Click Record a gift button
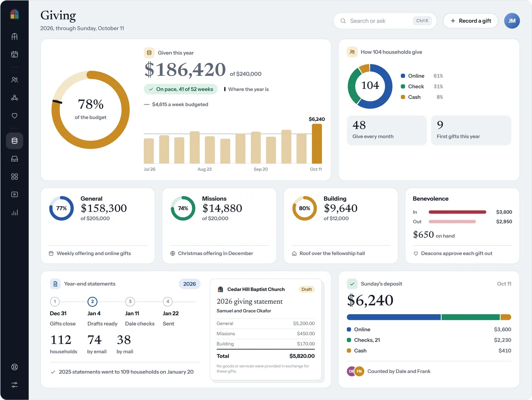The image size is (532, 400). pyautogui.click(x=470, y=21)
